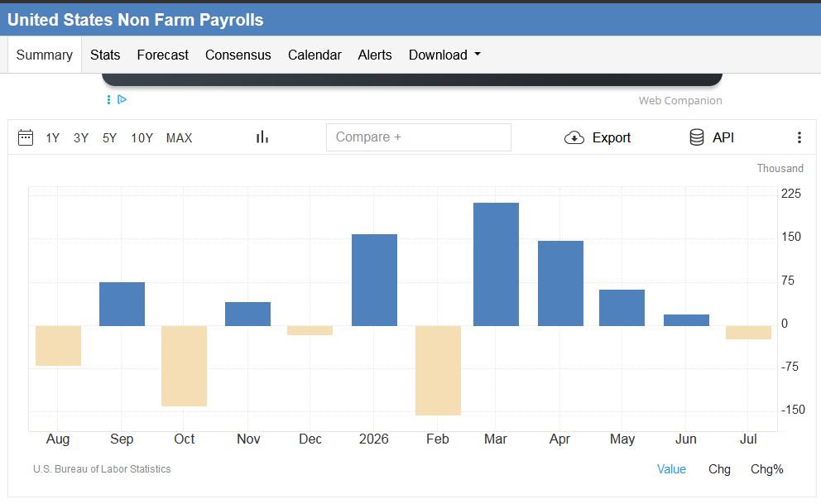Open the Calendar tab
This screenshot has height=504, width=821.
click(314, 55)
